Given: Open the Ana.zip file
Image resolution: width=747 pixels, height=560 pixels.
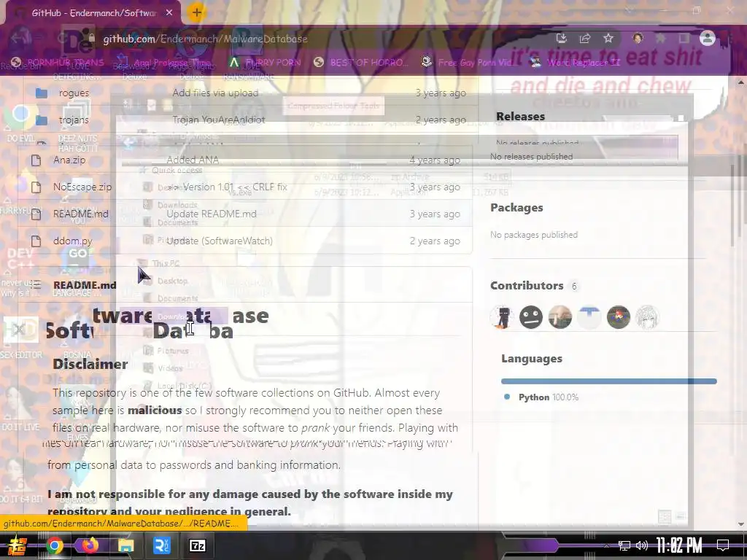Looking at the screenshot, I should pyautogui.click(x=69, y=160).
